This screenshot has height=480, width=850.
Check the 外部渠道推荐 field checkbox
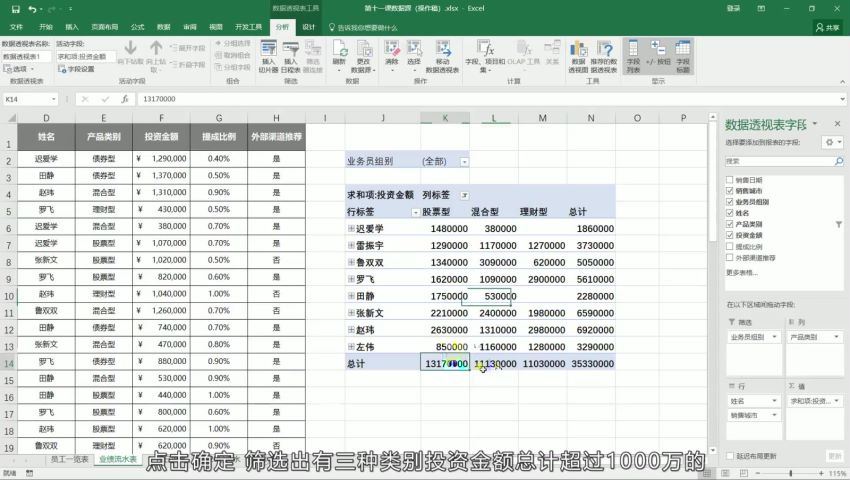coord(730,258)
